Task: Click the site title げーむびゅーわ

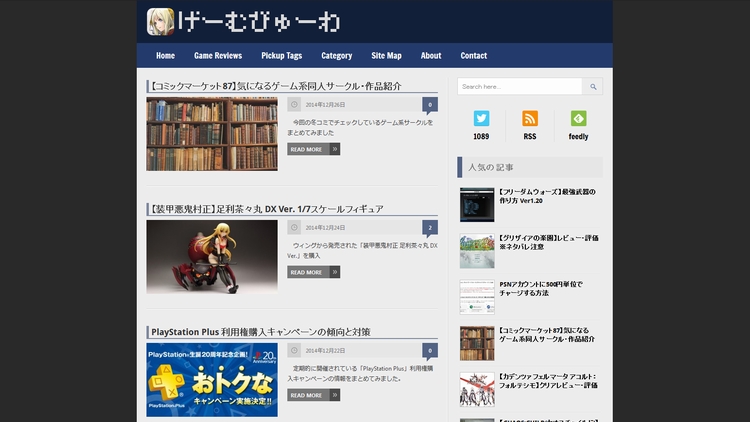Action: (x=259, y=22)
